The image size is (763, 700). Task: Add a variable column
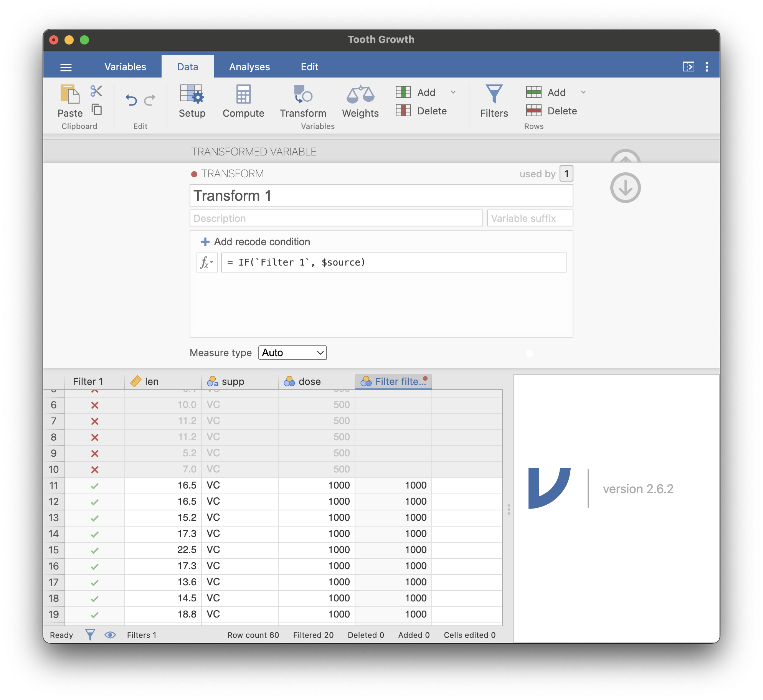(416, 92)
